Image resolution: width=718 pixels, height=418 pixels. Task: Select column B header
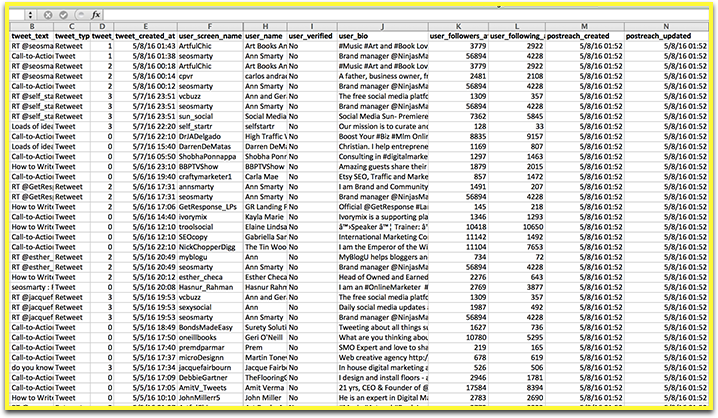[x=32, y=27]
